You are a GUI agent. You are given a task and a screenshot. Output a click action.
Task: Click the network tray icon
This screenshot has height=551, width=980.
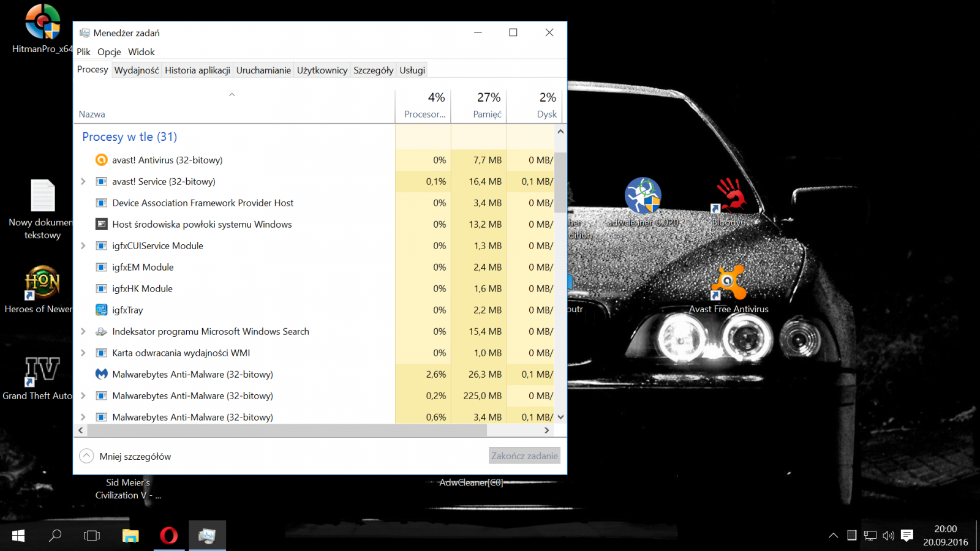(x=870, y=536)
